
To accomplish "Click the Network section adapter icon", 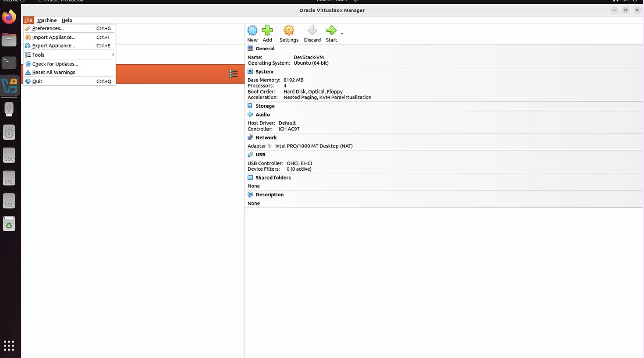I will tap(250, 137).
